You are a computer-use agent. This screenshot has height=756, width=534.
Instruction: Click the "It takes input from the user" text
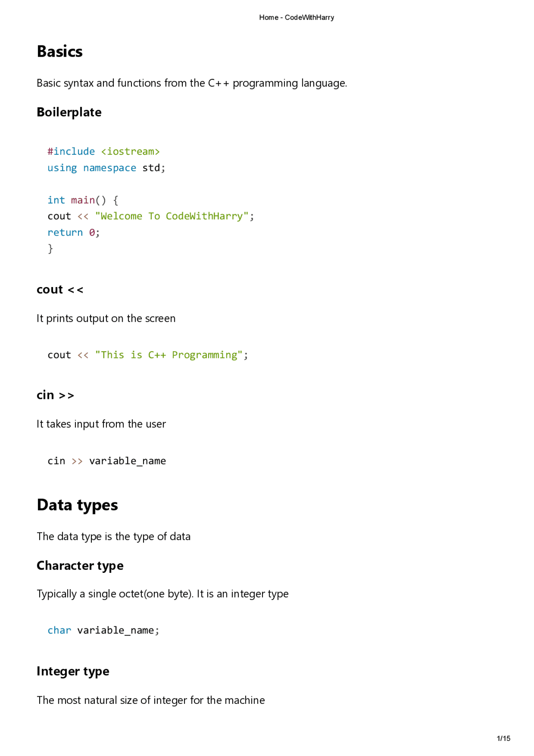pyautogui.click(x=101, y=424)
